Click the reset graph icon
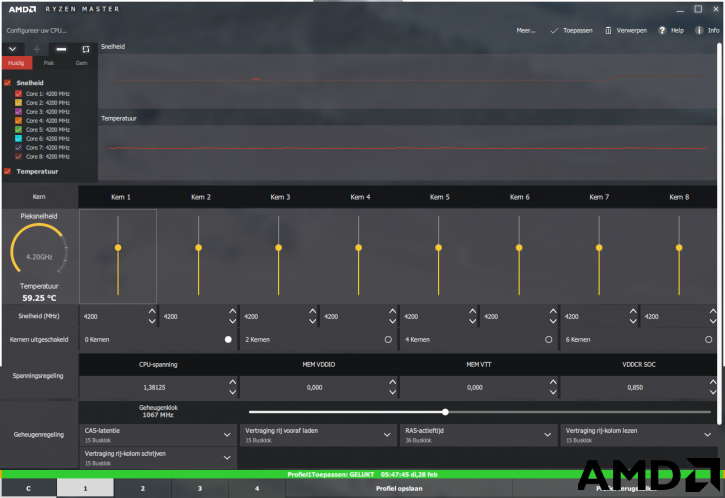The height and width of the screenshot is (498, 725). [x=86, y=49]
